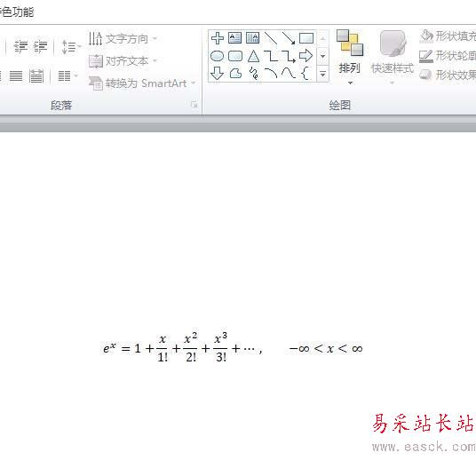476x460 pixels.
Task: Click Shape Outline (形状轮廓) button
Action: point(448,56)
